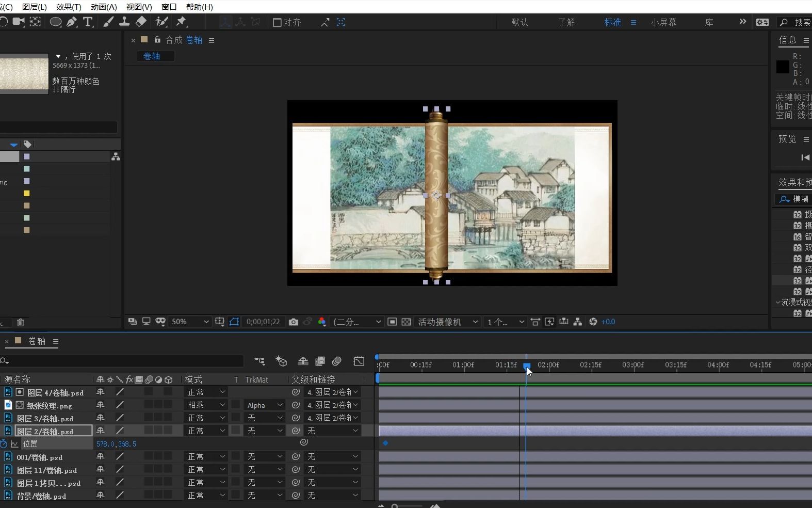This screenshot has height=508, width=812.
Task: Select the Roto Brush tool
Action: [161, 22]
